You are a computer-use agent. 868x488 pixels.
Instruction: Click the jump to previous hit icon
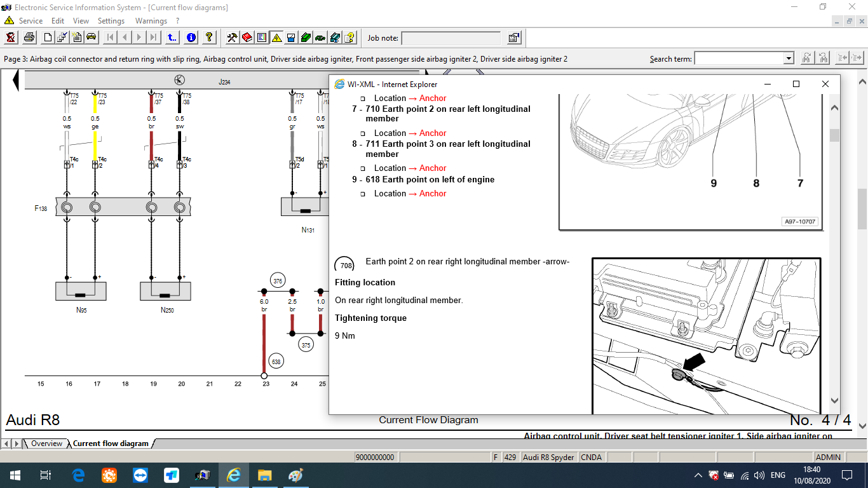pyautogui.click(x=842, y=58)
